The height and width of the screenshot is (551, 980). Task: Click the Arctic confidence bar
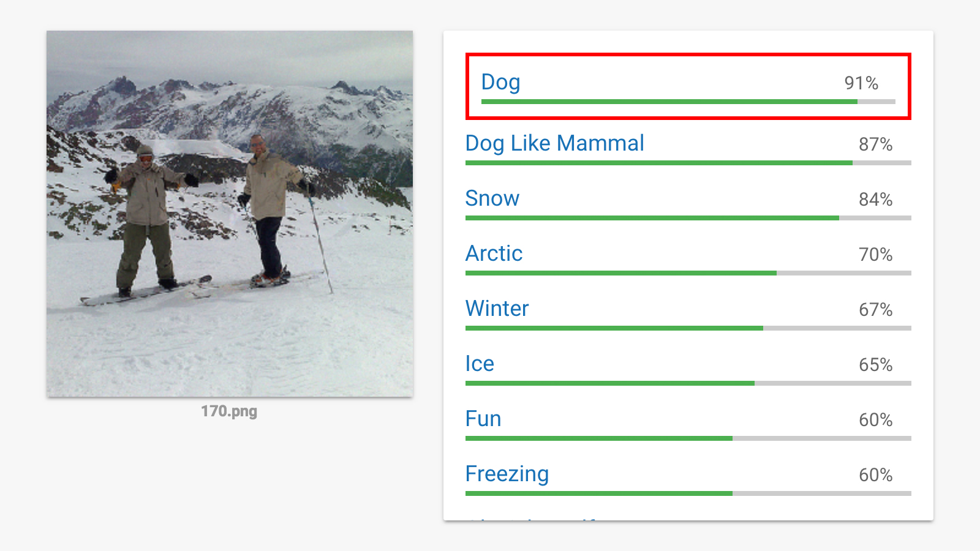click(x=688, y=273)
